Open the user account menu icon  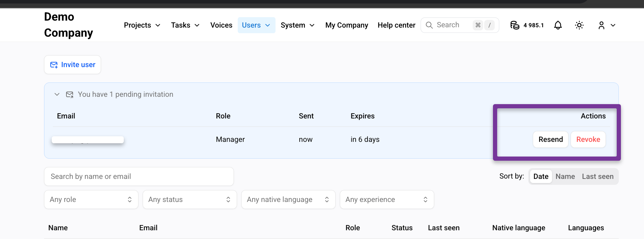pos(601,25)
